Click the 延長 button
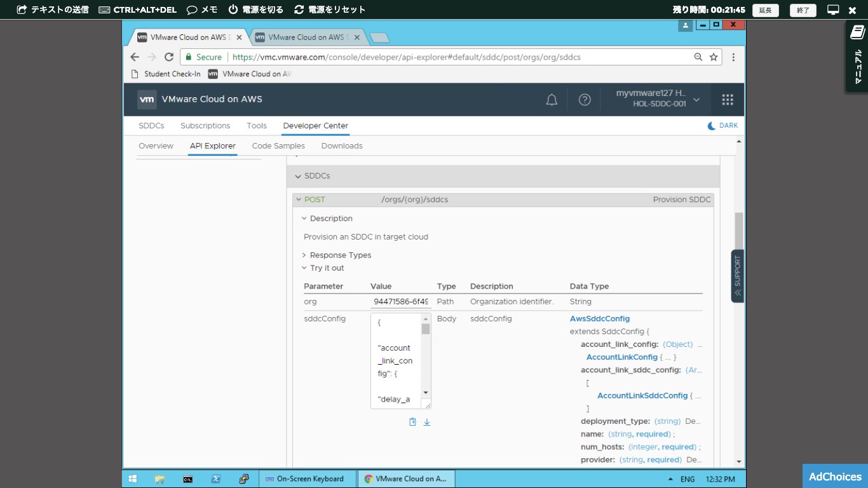This screenshot has width=868, height=488. (x=766, y=10)
